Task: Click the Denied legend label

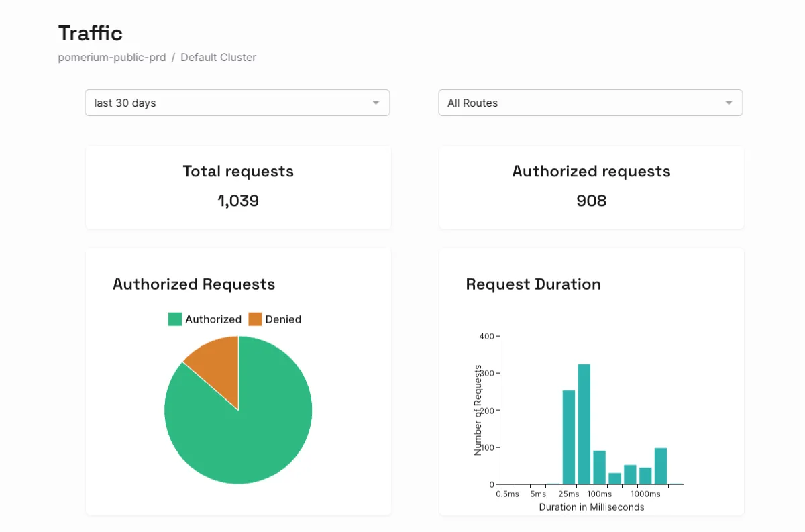Action: click(283, 319)
